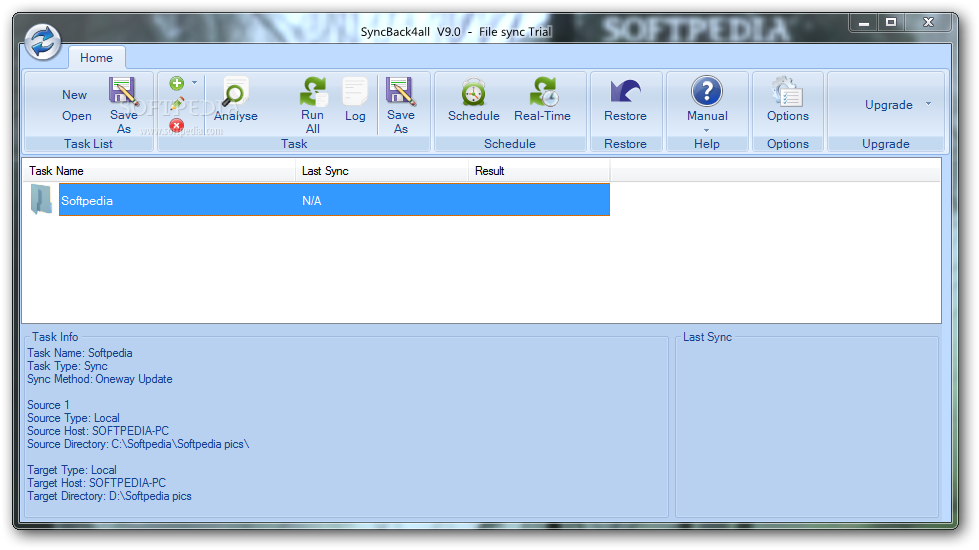Maximize the SyncBack4all window
979x550 pixels.
click(891, 23)
